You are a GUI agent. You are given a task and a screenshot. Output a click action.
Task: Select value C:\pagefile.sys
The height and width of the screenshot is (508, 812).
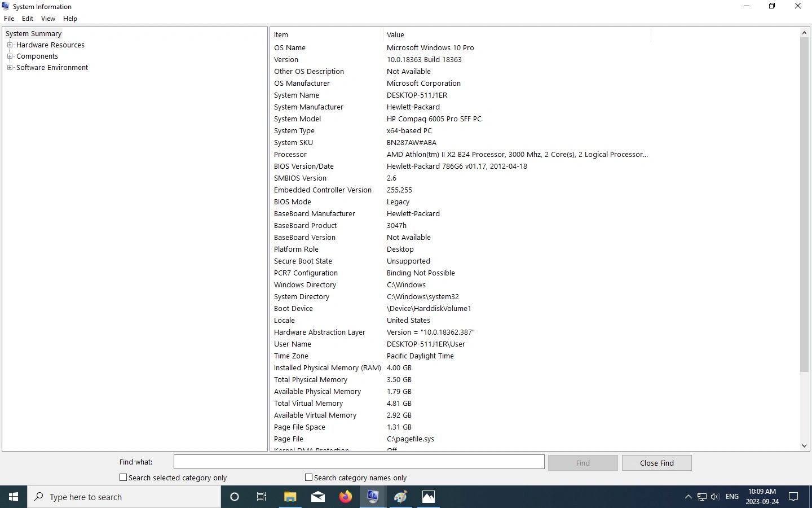[x=411, y=439]
